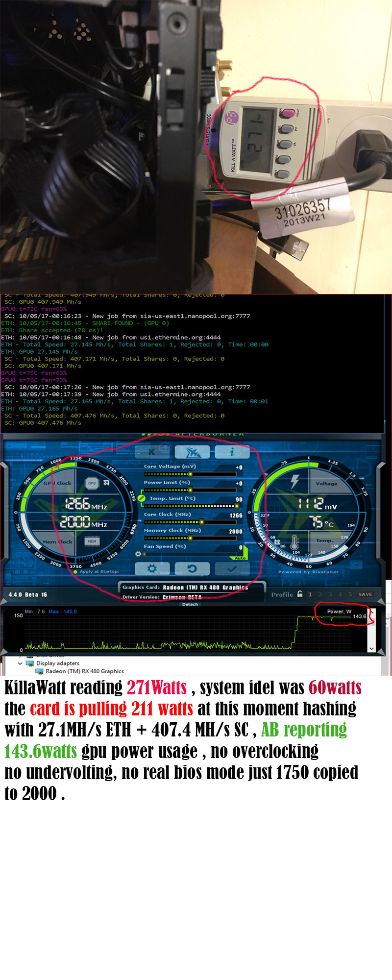Open the Afterburner information i button
This screenshot has height=980, width=392.
(x=232, y=451)
